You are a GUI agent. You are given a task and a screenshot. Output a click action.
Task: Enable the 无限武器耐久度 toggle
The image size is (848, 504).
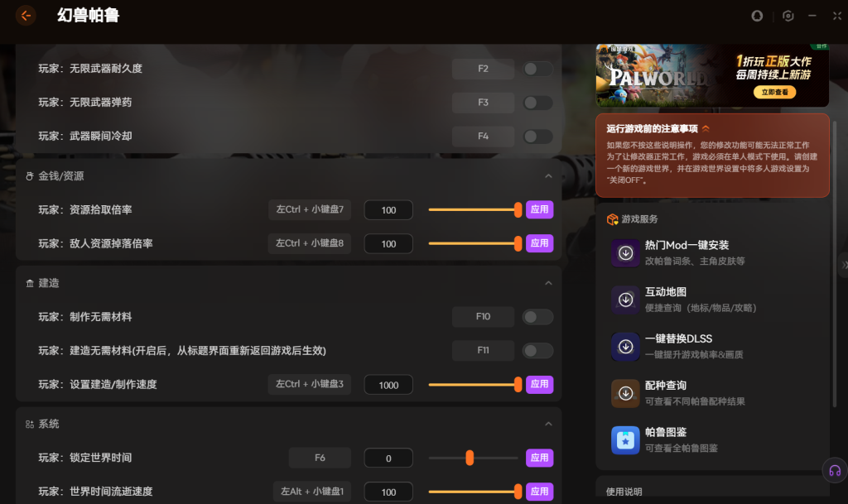[538, 69]
